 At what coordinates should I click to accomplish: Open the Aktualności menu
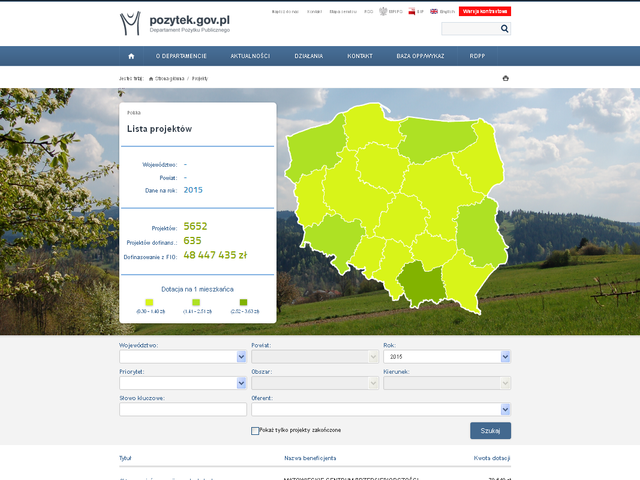pyautogui.click(x=250, y=56)
